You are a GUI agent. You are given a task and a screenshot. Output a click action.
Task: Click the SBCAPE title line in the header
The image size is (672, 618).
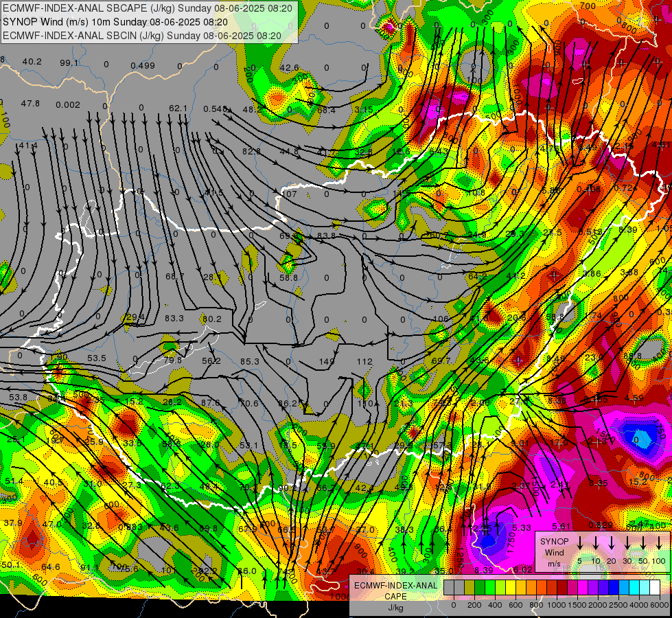[x=148, y=8]
